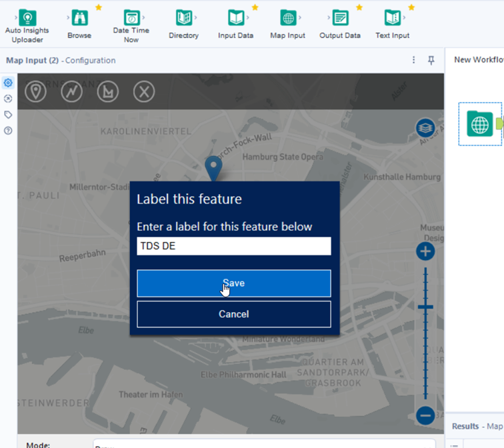Open the help question mark sidebar icon
Viewport: 504px width, 448px height.
pos(8,131)
